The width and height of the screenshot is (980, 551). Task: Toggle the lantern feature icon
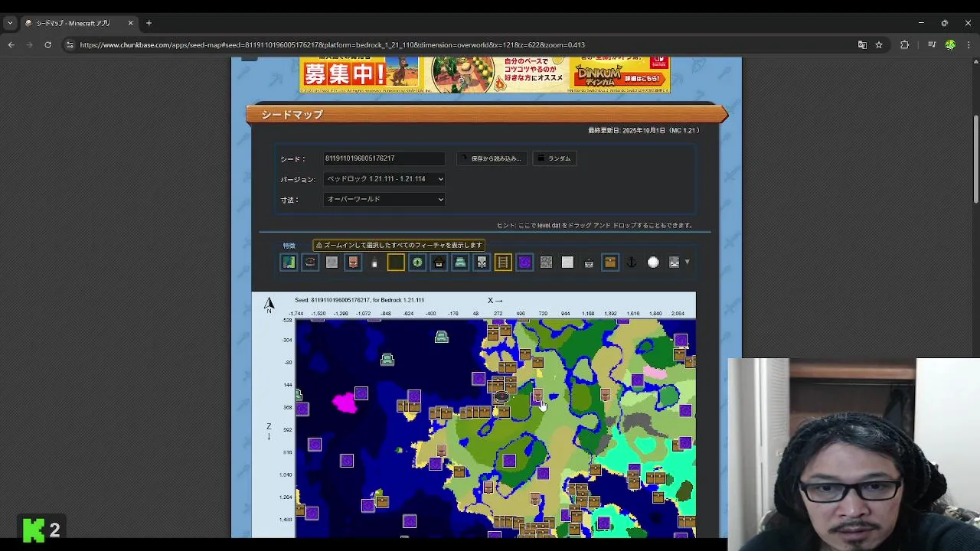(374, 262)
